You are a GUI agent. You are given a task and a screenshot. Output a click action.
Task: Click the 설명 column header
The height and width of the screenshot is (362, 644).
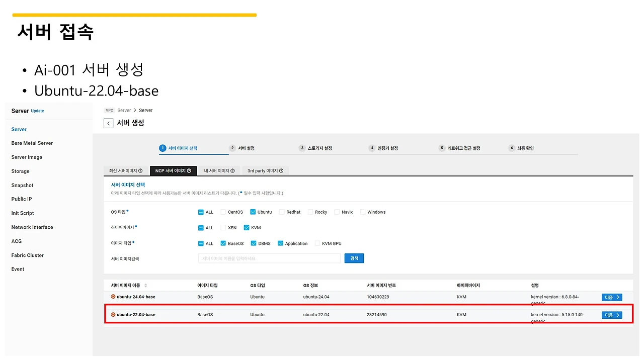click(x=535, y=286)
